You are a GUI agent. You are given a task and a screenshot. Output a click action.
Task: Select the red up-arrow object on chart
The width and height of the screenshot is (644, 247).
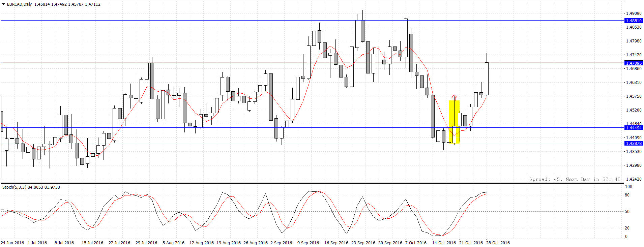coord(454,97)
